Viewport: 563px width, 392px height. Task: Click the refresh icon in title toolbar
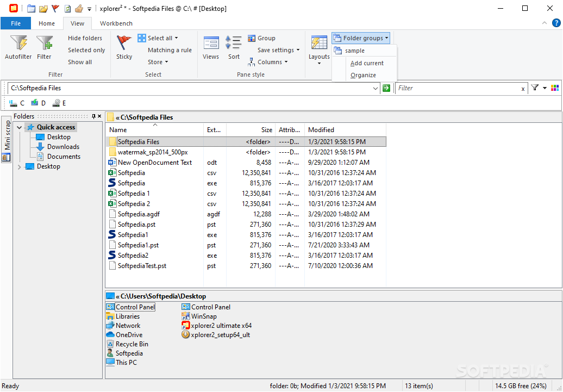(x=67, y=8)
